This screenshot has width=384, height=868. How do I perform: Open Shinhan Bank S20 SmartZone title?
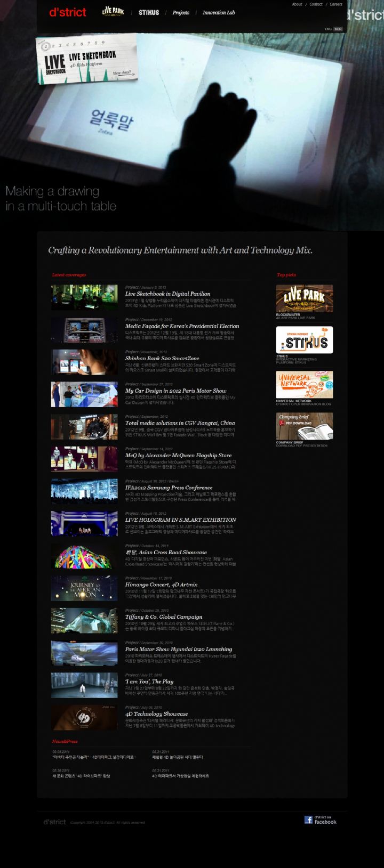coord(162,359)
